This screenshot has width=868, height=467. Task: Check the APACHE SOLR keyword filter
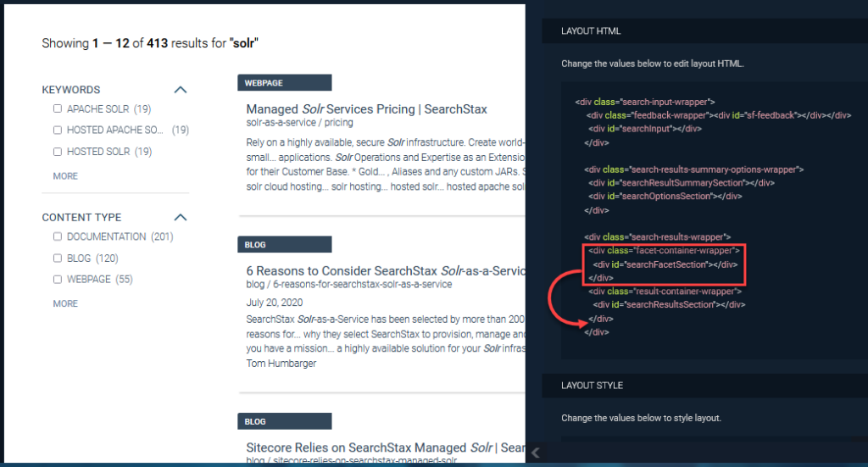(x=58, y=108)
